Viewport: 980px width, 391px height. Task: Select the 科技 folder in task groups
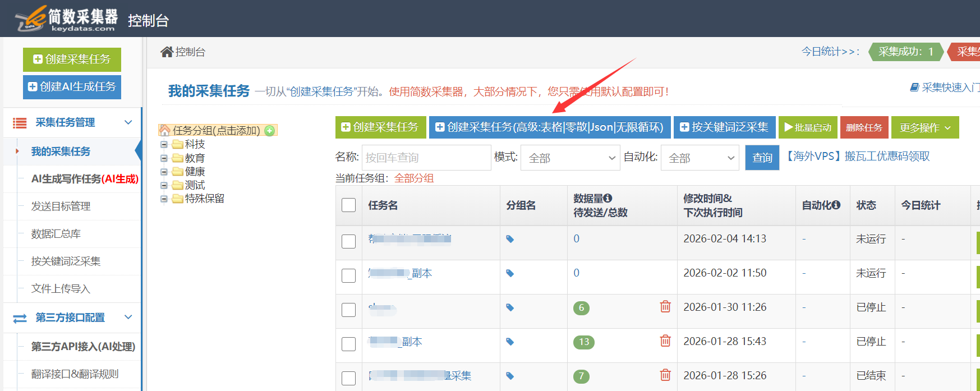click(195, 145)
